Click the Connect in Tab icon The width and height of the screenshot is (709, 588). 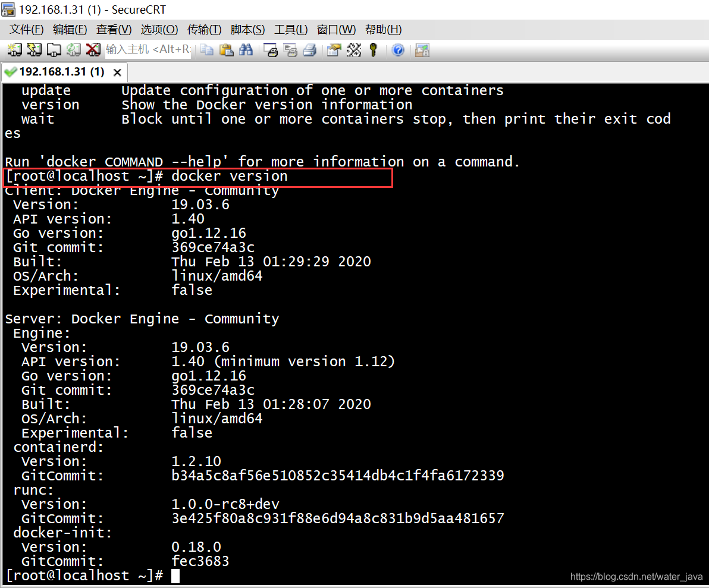54,50
